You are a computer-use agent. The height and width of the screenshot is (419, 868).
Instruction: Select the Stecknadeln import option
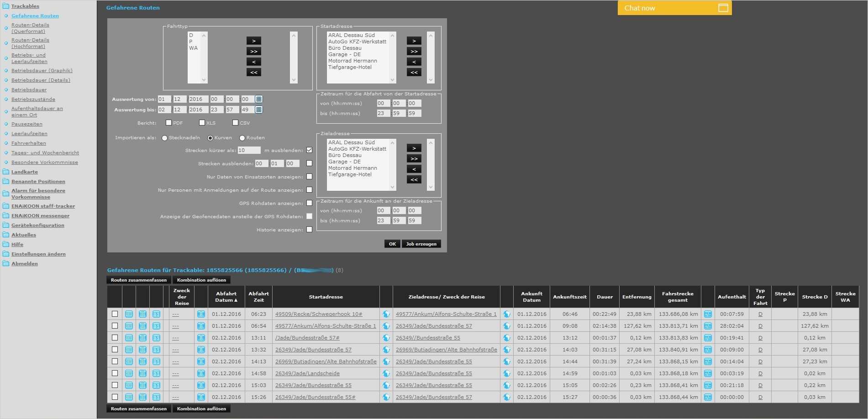click(164, 138)
